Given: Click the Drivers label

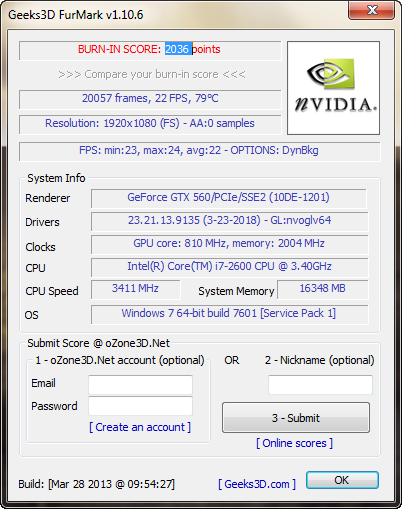Looking at the screenshot, I should (42, 222).
